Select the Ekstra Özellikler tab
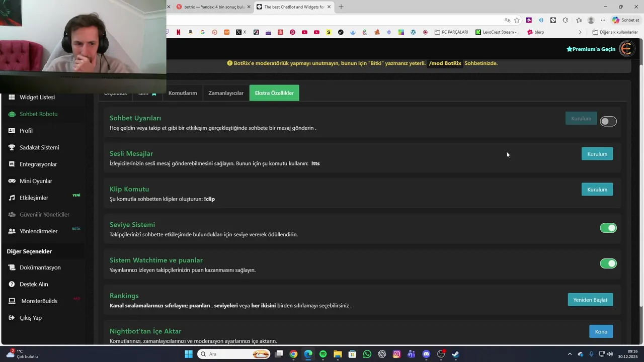 [x=274, y=93]
